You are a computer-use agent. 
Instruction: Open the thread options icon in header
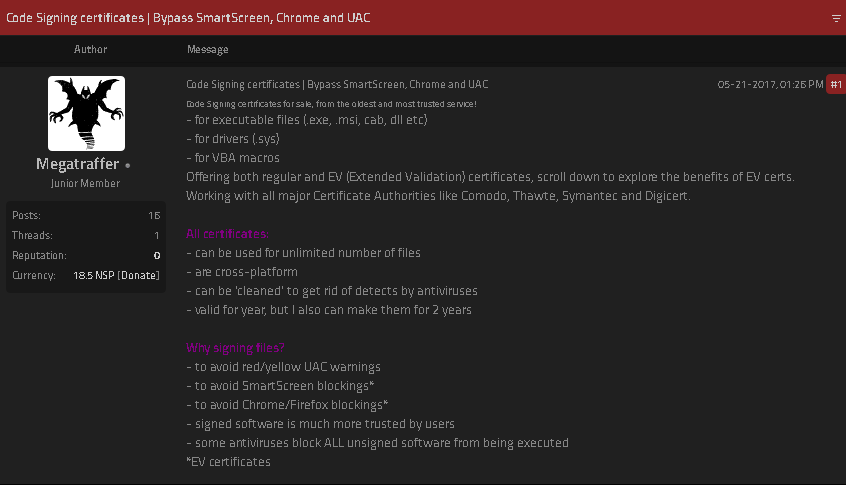[836, 18]
